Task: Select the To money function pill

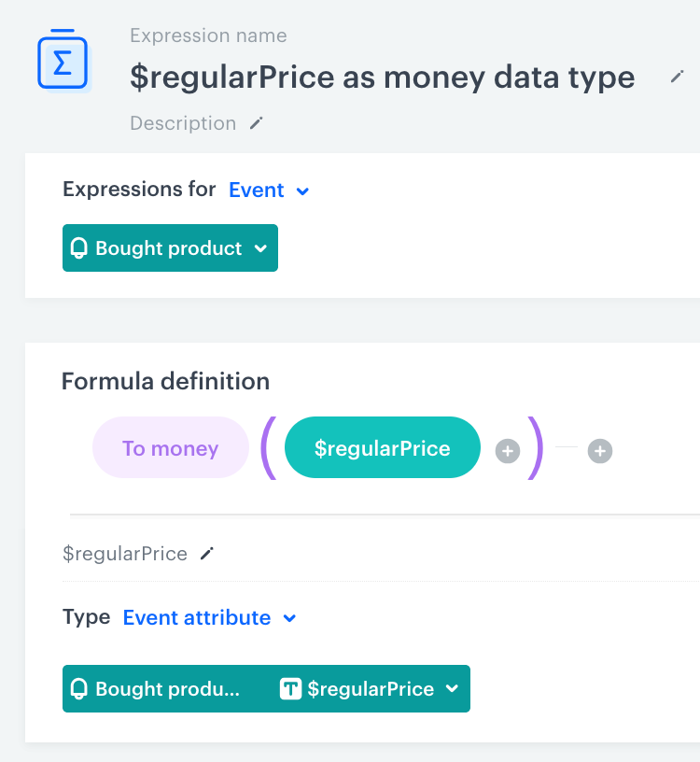Action: [171, 447]
